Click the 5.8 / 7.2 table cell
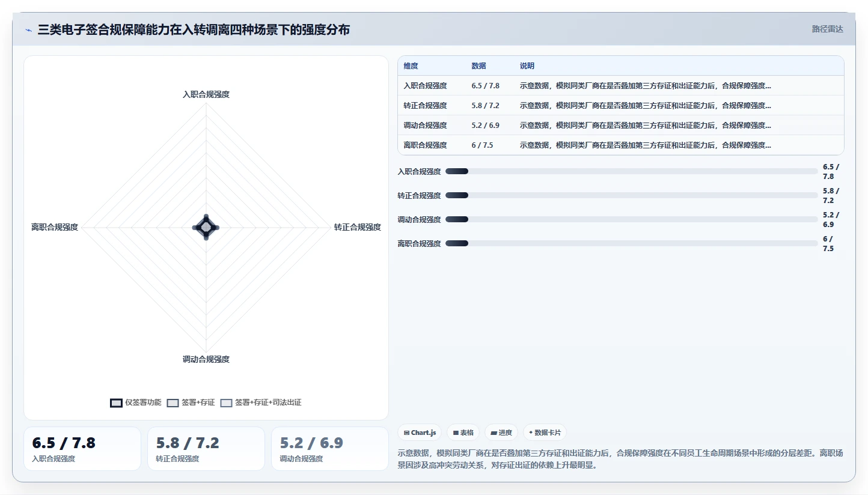 (x=486, y=106)
